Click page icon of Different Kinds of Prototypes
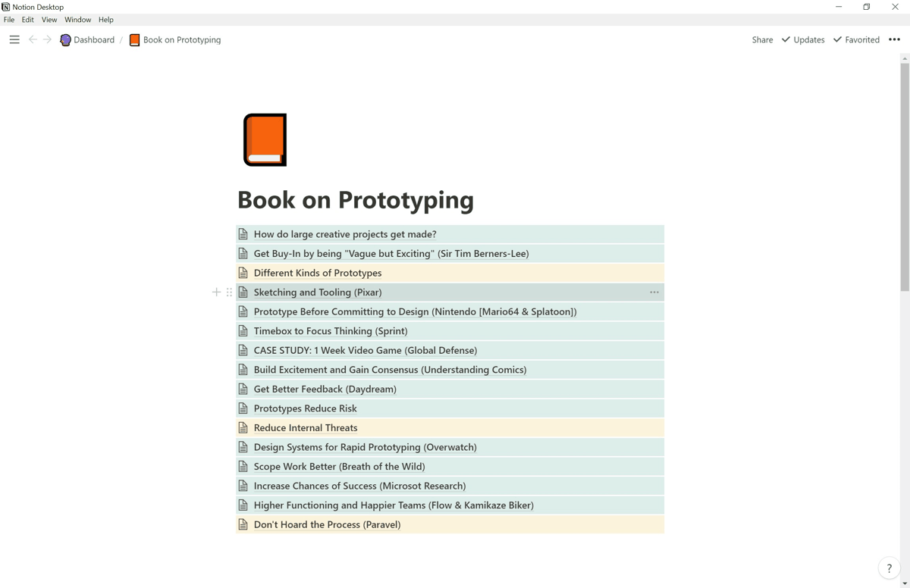This screenshot has height=588, width=910. pos(243,273)
